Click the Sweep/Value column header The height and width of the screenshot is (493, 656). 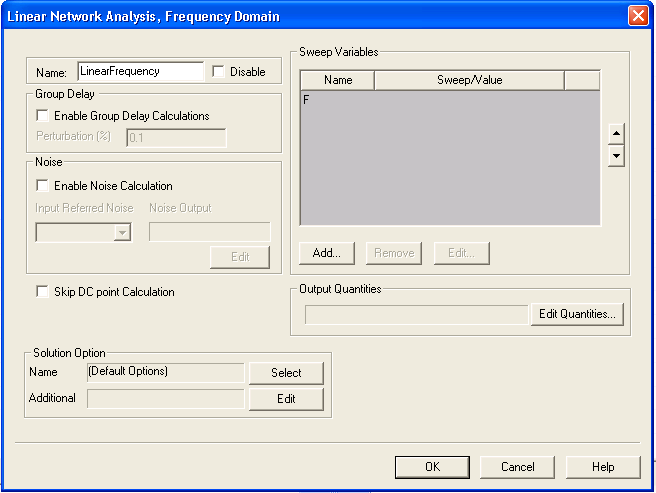tap(469, 80)
